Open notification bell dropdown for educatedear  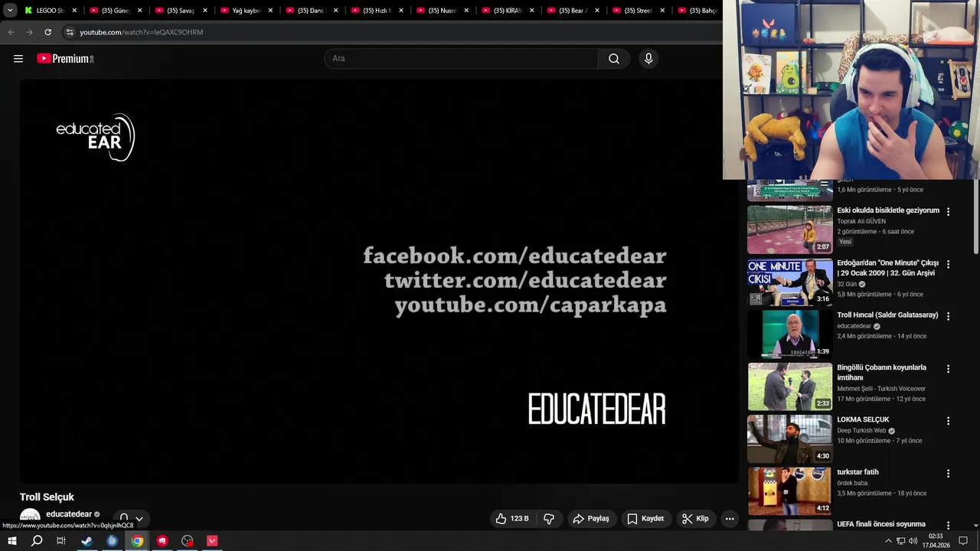click(131, 519)
